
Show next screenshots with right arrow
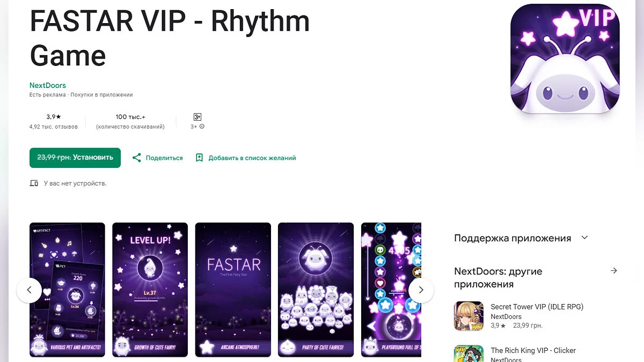pos(421,290)
